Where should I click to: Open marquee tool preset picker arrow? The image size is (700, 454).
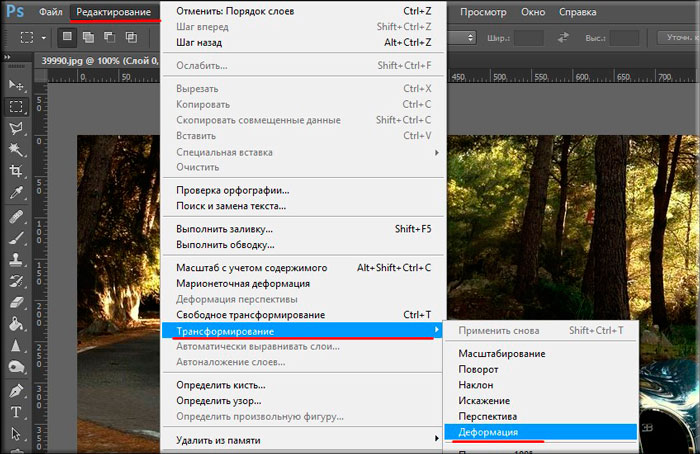pyautogui.click(x=43, y=38)
